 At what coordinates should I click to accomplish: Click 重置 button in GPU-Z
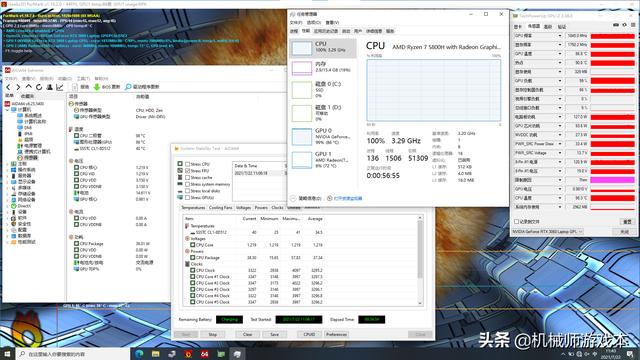(x=627, y=222)
